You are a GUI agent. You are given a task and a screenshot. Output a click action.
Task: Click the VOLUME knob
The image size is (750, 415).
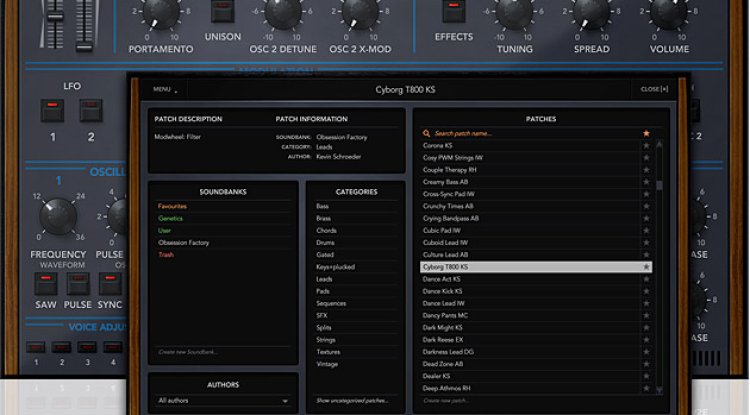(669, 13)
